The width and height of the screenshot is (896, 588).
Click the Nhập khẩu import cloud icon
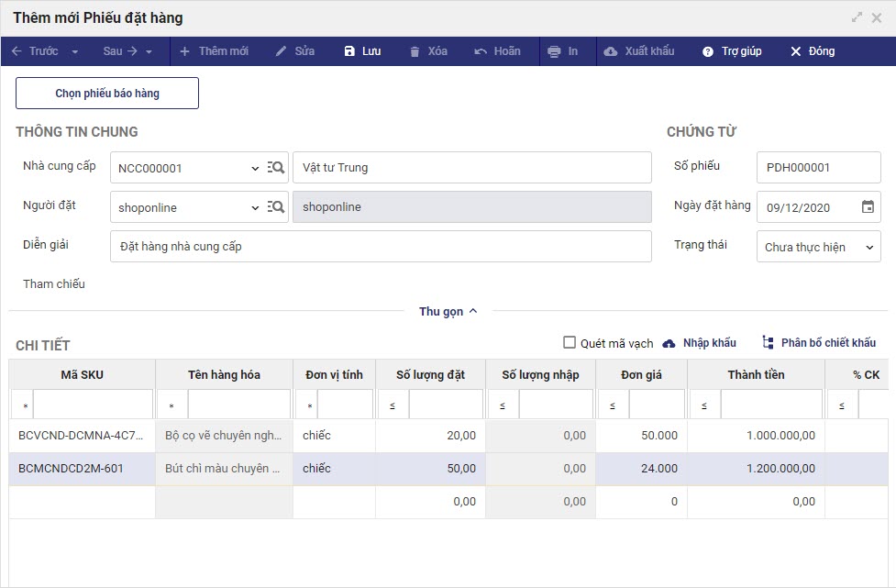point(669,343)
